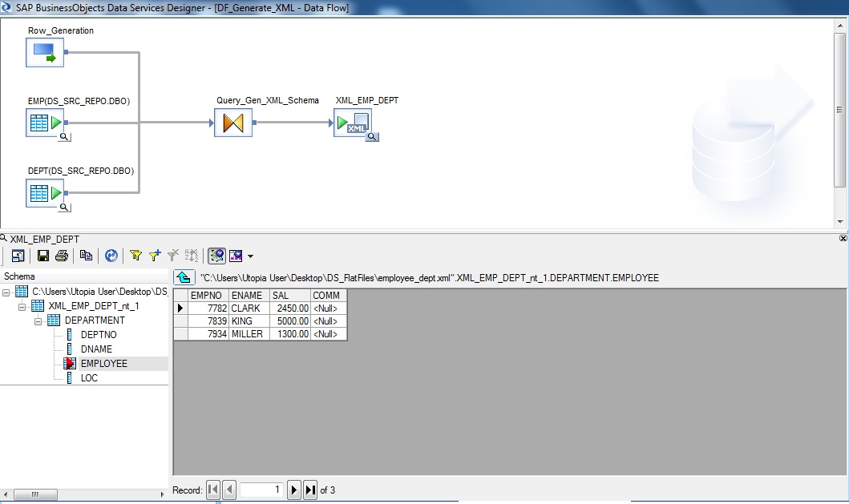
Task: Open the Query_Gen_XML_Schema query transform
Action: click(x=233, y=123)
